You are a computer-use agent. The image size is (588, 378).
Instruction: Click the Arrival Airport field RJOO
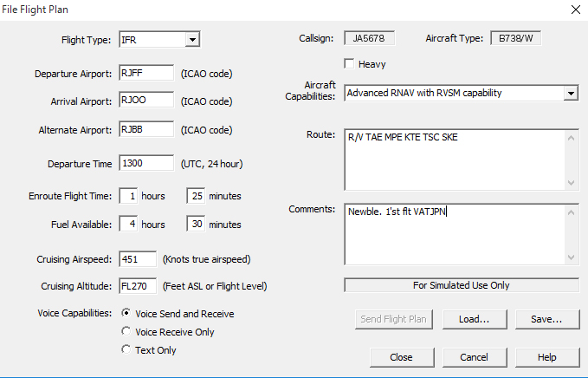pos(146,100)
